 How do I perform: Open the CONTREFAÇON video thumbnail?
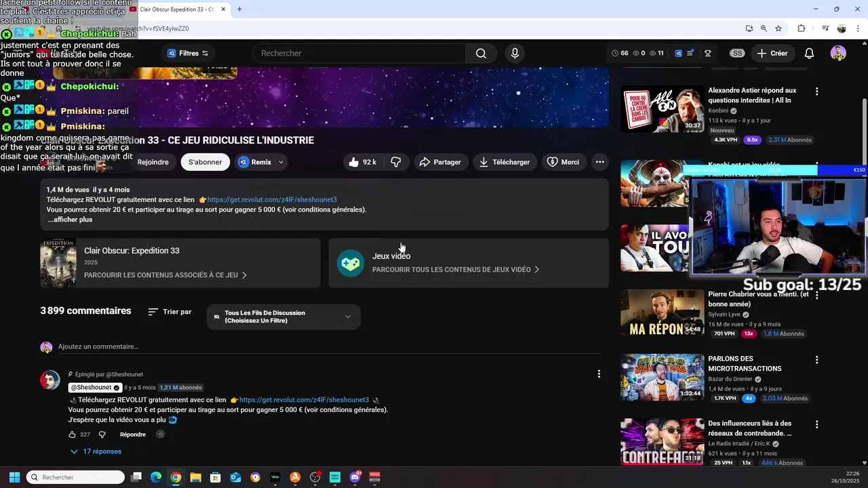click(x=662, y=441)
